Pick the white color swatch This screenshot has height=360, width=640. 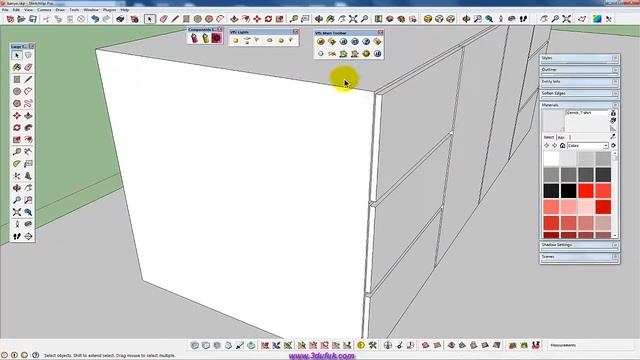(x=551, y=159)
